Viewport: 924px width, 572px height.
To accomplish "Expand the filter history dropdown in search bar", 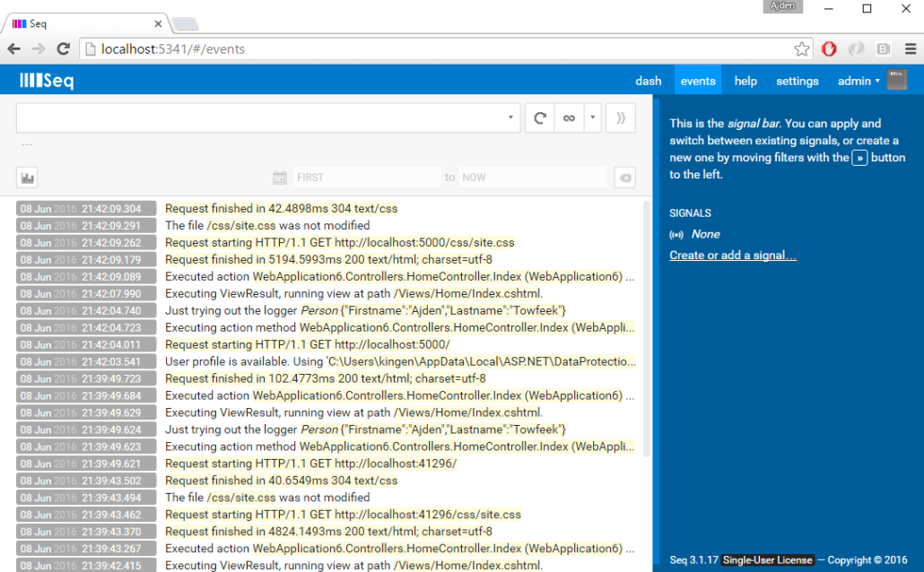I will (x=509, y=117).
